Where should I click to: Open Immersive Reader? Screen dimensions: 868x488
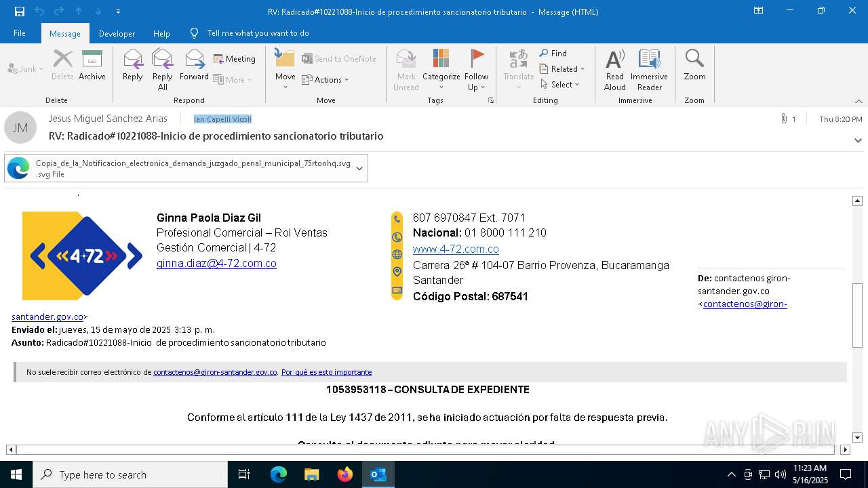[649, 70]
